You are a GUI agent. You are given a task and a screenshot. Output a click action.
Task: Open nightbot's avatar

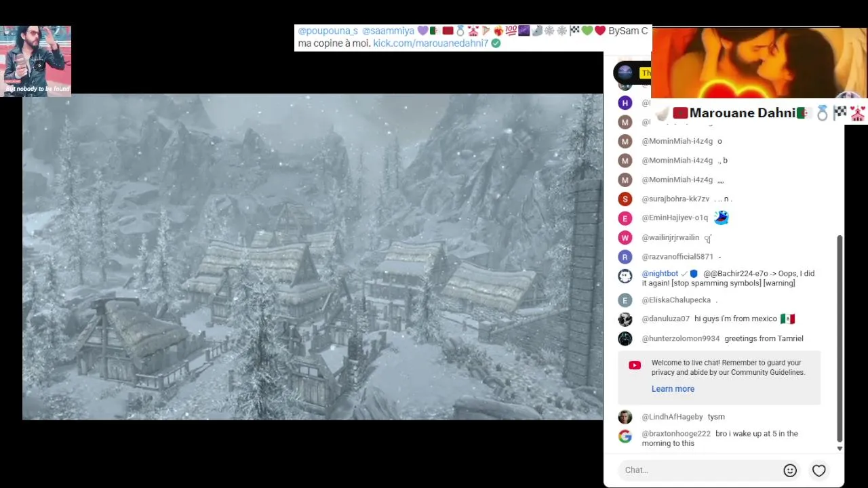pyautogui.click(x=625, y=277)
